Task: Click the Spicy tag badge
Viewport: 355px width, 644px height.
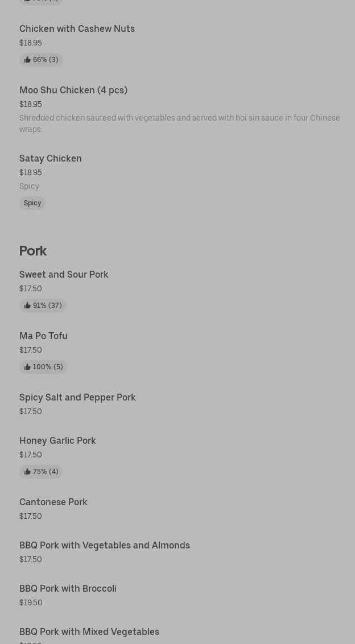Action: click(x=32, y=203)
